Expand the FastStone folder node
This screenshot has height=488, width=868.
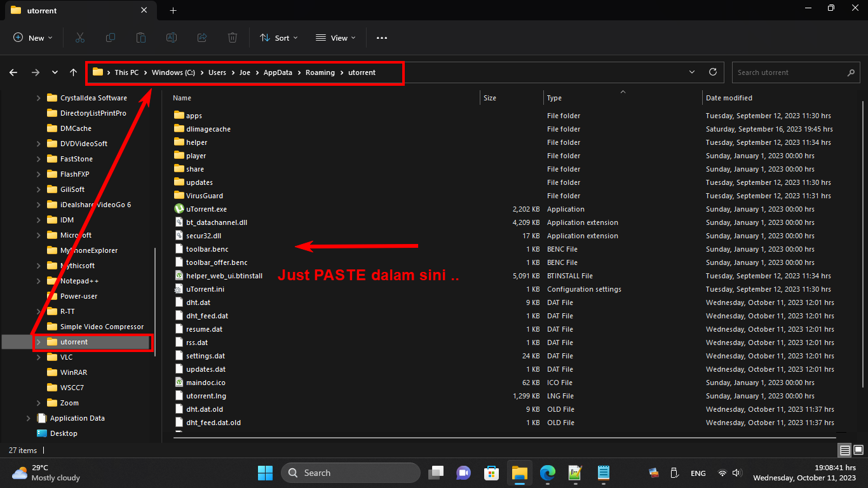38,159
